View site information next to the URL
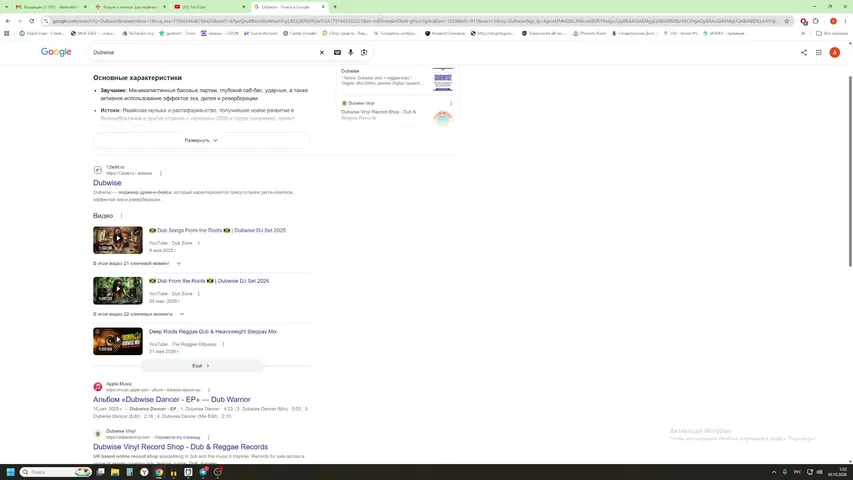Screen dimensions: 853x480 point(46,21)
